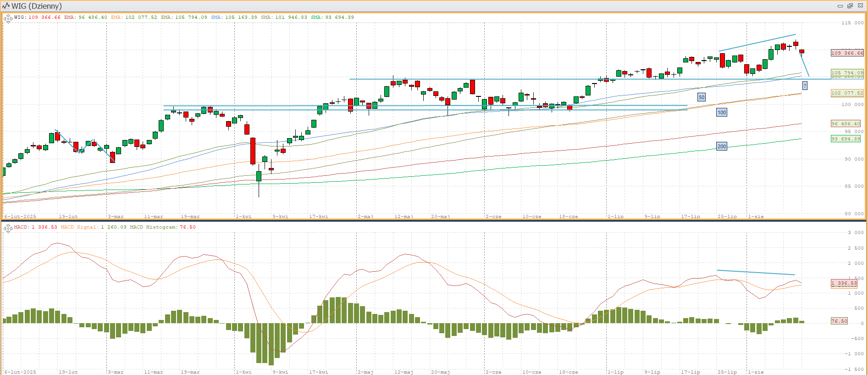Restore the WIG chart window size
The image size is (868, 375).
coord(850,6)
